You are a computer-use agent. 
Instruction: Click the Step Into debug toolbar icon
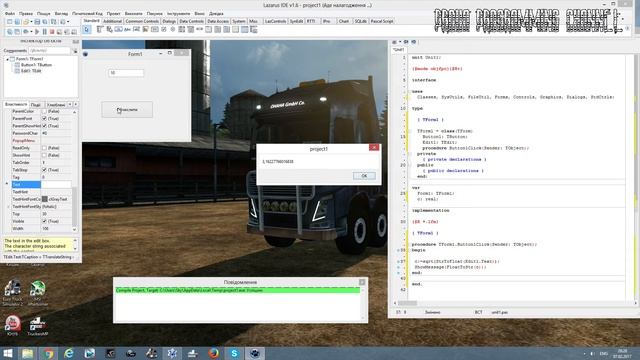pos(59,32)
